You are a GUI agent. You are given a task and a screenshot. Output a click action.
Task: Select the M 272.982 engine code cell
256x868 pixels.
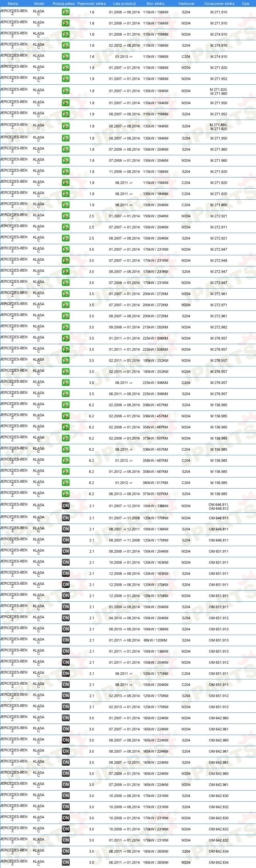tap(219, 327)
